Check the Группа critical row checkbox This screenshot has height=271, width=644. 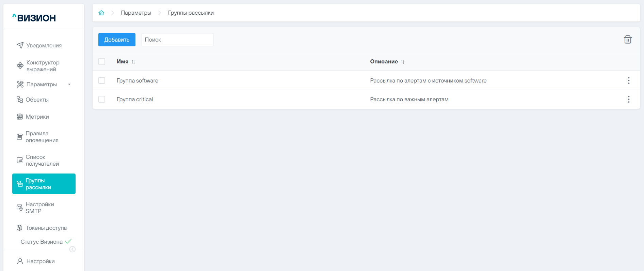tap(102, 99)
